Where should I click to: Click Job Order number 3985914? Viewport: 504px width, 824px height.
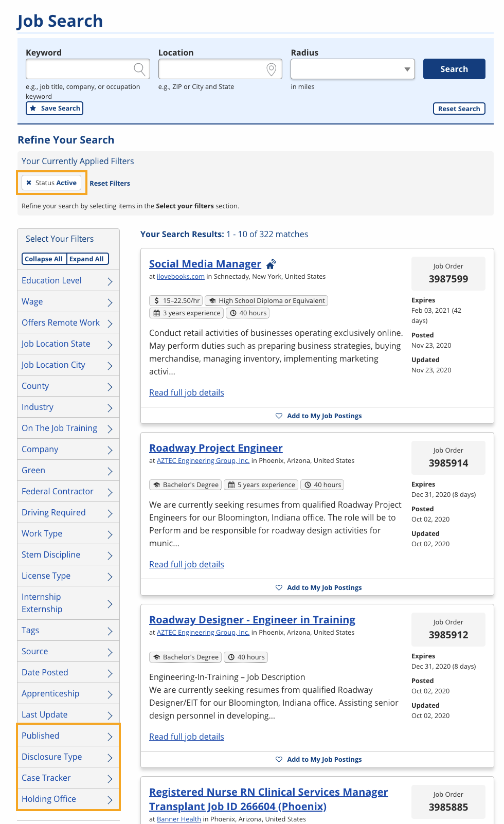pyautogui.click(x=448, y=463)
